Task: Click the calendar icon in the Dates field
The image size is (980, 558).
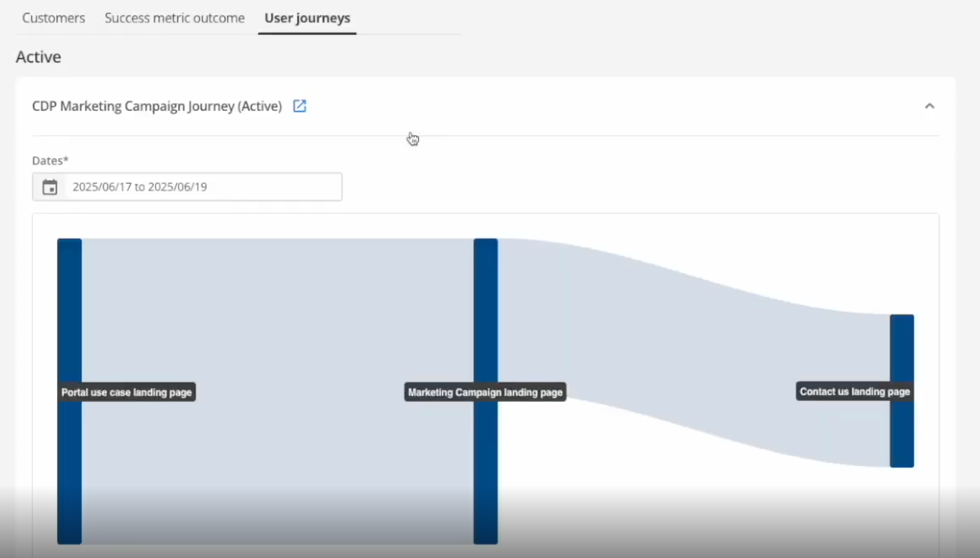Action: tap(49, 187)
